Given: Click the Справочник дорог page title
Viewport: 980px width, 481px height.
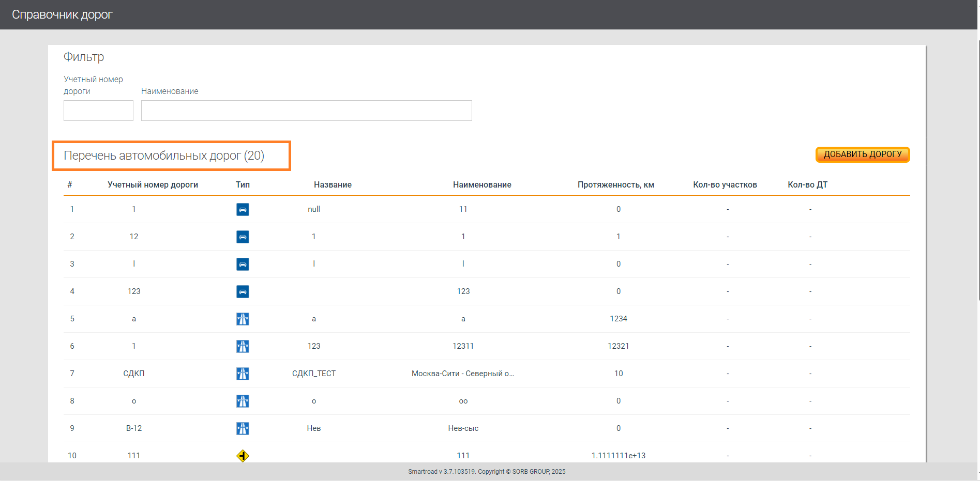Looking at the screenshot, I should 62,14.
